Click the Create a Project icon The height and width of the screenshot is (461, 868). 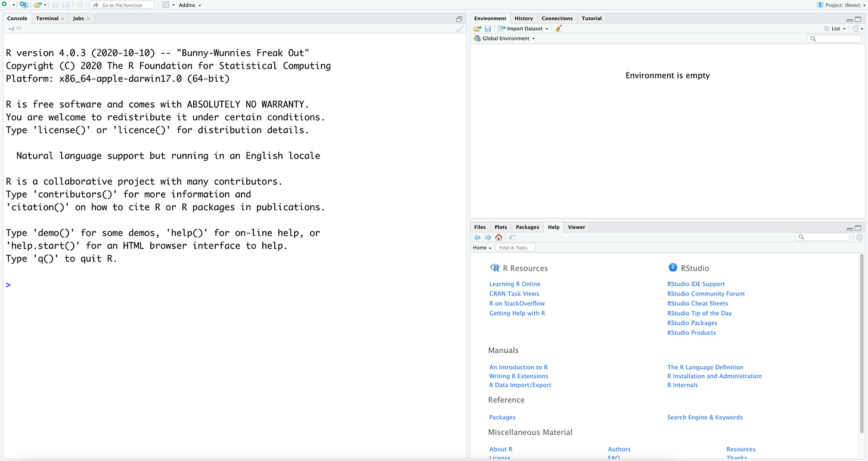pyautogui.click(x=24, y=5)
